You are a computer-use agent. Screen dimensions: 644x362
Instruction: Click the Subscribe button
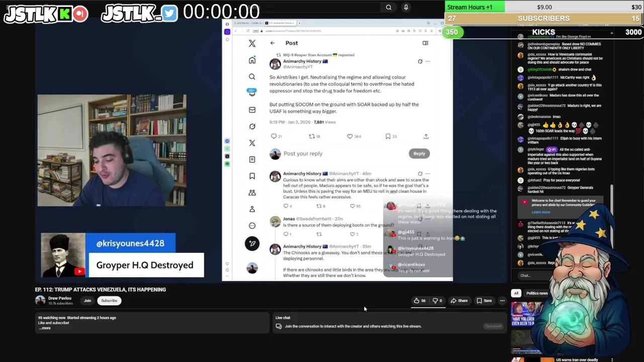pos(109,301)
